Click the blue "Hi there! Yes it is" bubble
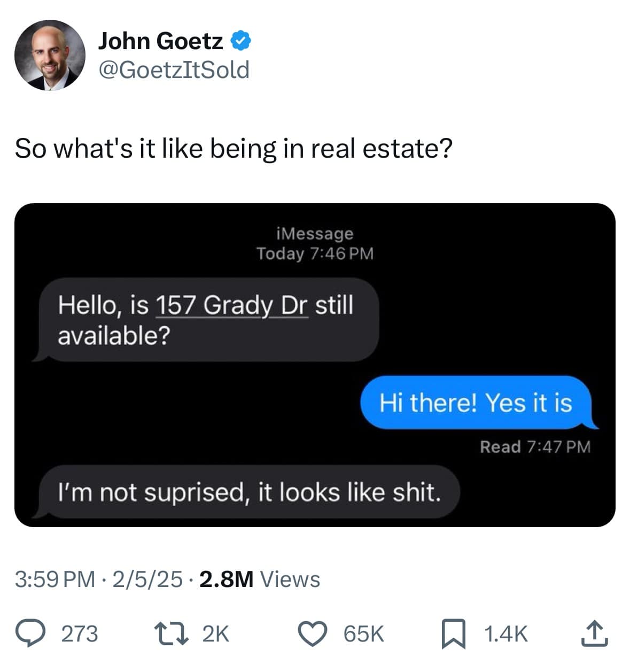The width and height of the screenshot is (630, 672). click(x=476, y=403)
